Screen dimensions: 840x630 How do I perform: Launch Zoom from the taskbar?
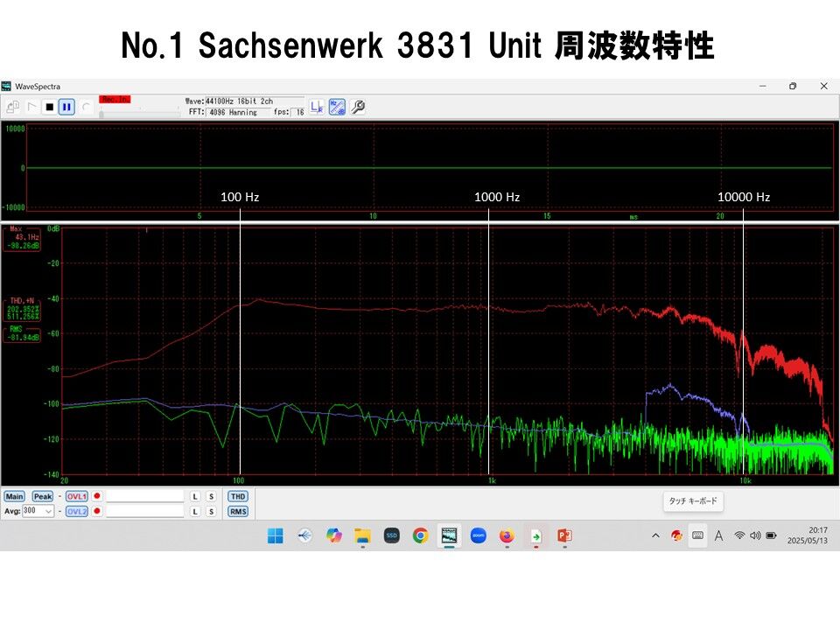pos(478,535)
